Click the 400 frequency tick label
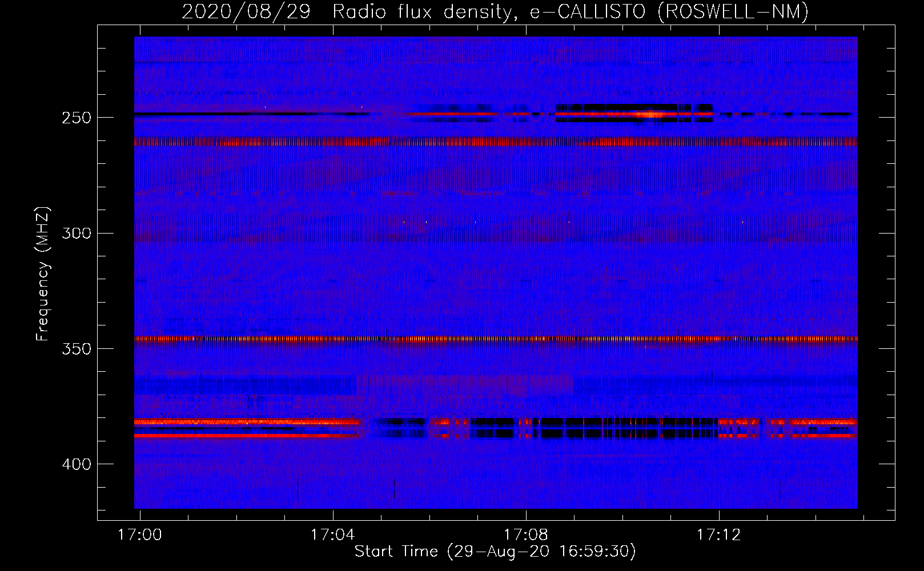The height and width of the screenshot is (571, 924). pyautogui.click(x=77, y=464)
